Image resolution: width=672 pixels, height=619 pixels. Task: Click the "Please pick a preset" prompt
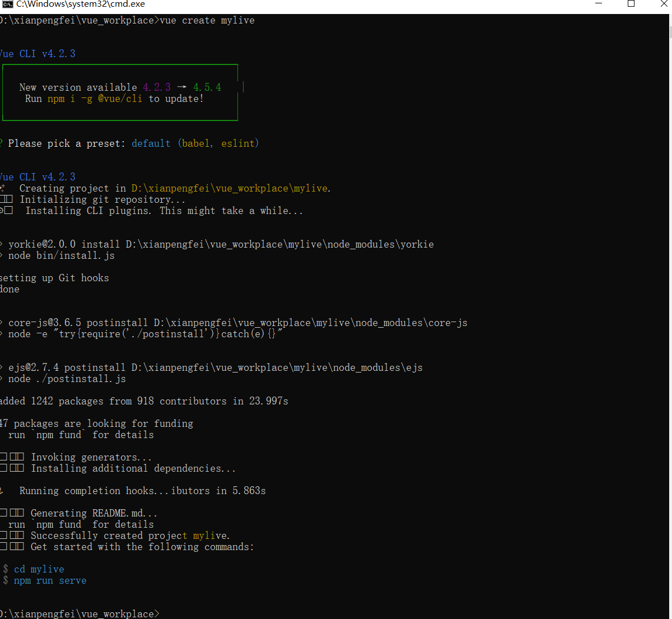tap(67, 143)
